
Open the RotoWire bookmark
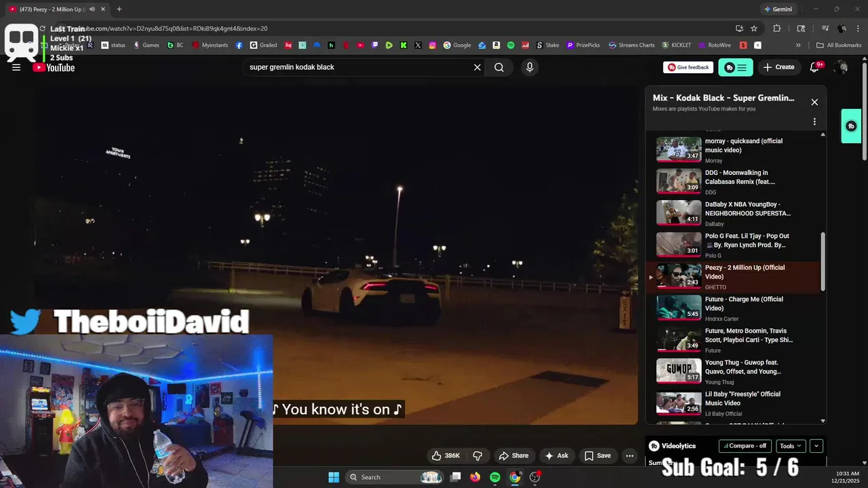[714, 45]
